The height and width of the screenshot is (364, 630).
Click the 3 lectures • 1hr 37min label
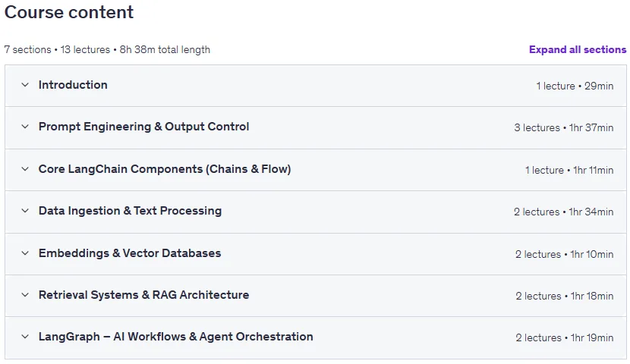564,127
